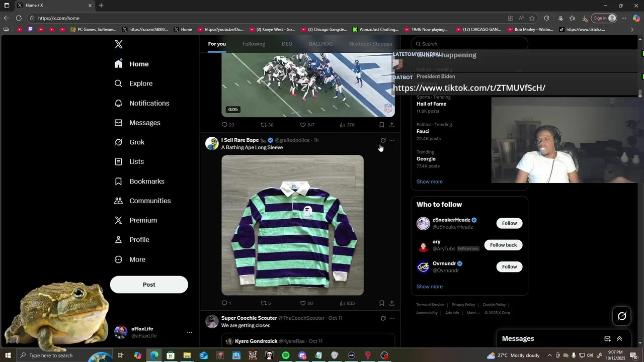Open Fauci trending topic

(423, 131)
